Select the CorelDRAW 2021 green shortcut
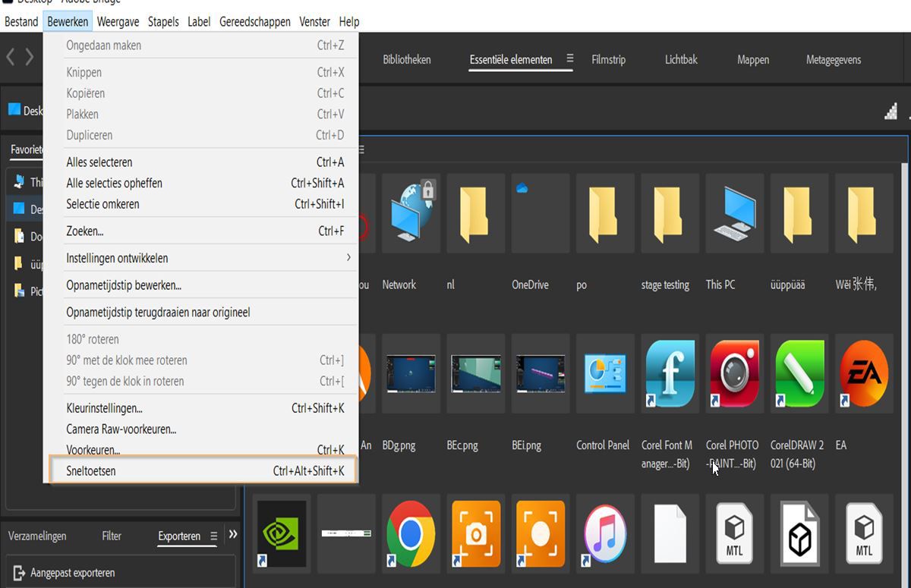 click(x=799, y=373)
